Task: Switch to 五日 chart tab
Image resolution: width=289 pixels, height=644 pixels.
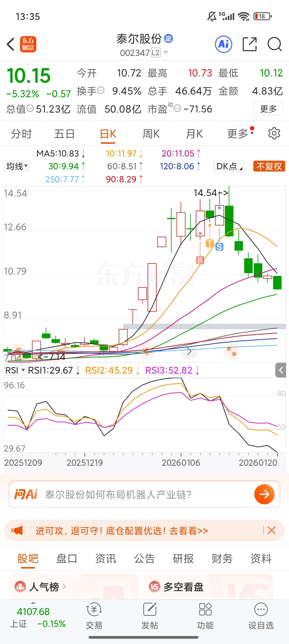Action: click(x=65, y=134)
